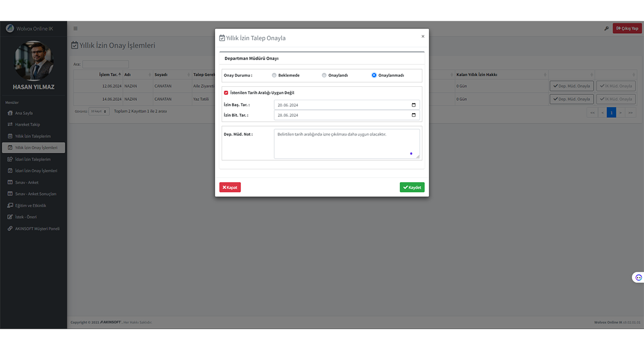644x350 pixels.
Task: Click the hamburger menu icon in top bar
Action: coord(76,28)
